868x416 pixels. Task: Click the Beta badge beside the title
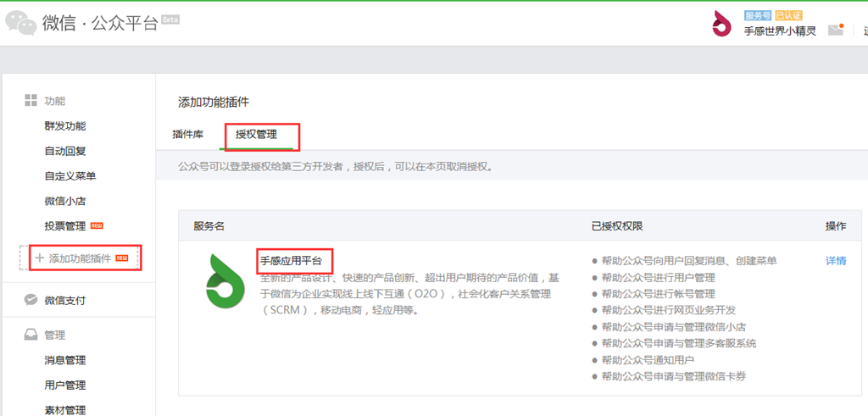point(170,20)
